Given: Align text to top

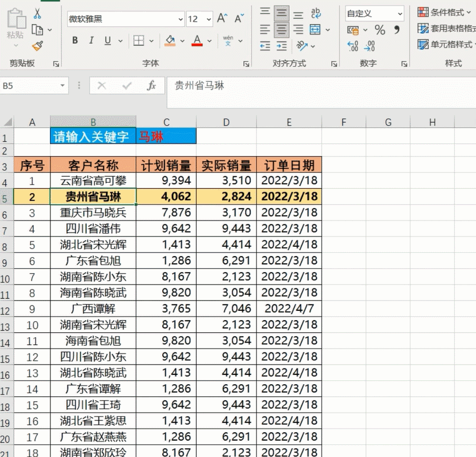Looking at the screenshot, I should [x=265, y=12].
